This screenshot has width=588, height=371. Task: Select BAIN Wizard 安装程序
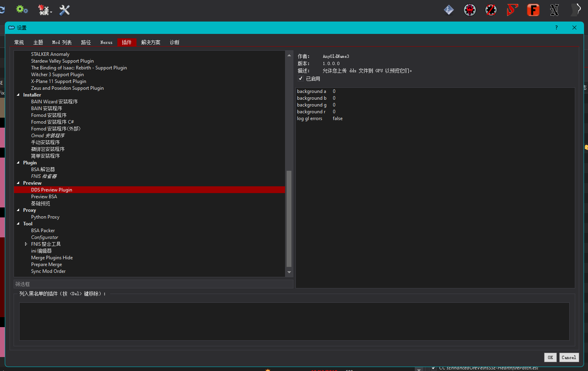coord(54,102)
